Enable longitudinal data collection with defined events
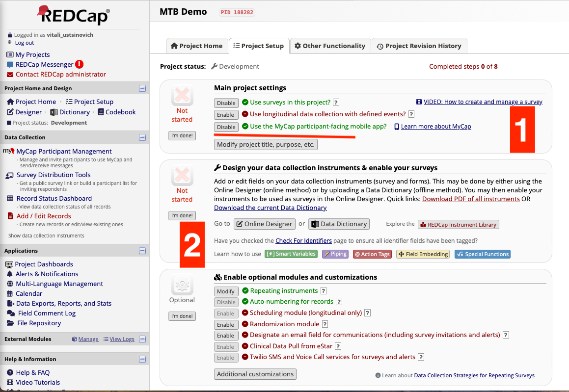 (226, 115)
